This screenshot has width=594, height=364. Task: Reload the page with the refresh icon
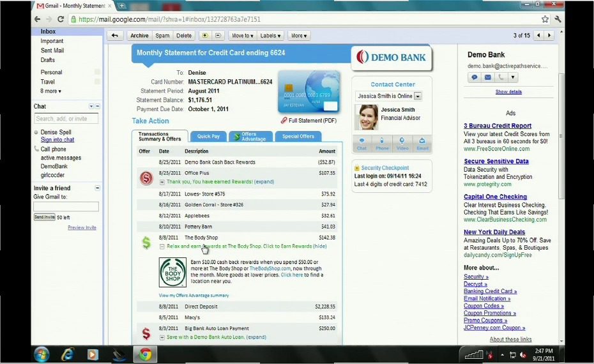click(x=61, y=19)
